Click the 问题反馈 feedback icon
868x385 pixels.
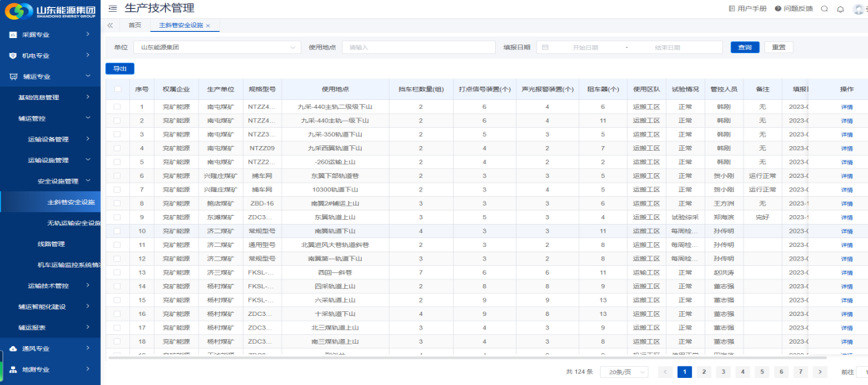click(x=778, y=9)
